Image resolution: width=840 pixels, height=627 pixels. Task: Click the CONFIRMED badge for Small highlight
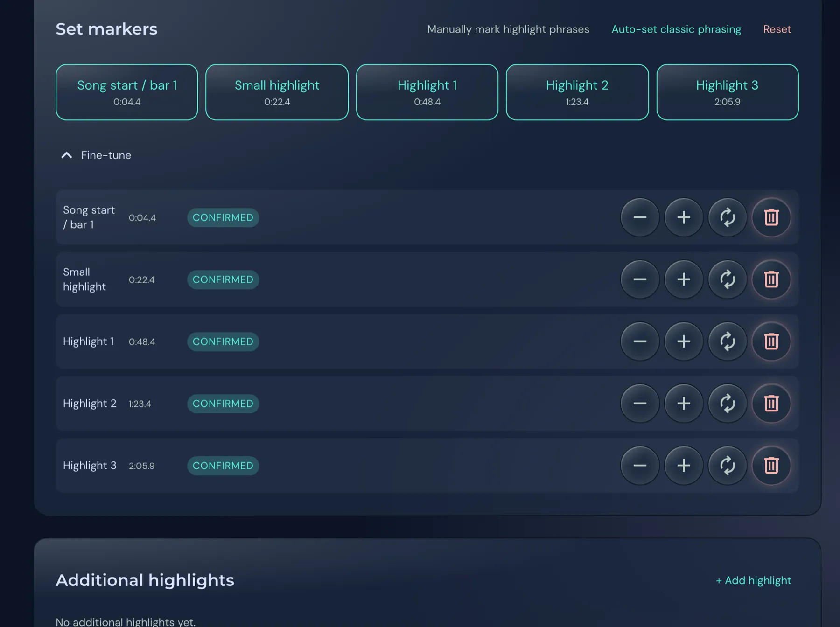pyautogui.click(x=223, y=279)
